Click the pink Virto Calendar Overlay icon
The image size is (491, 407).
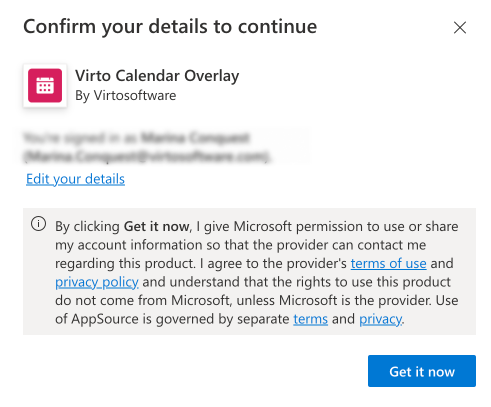click(45, 86)
